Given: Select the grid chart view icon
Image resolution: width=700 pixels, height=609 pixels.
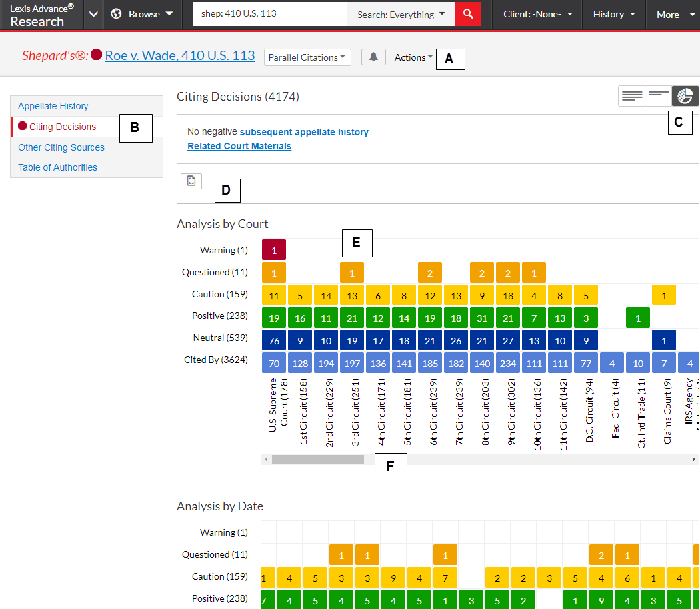Looking at the screenshot, I should coord(685,95).
